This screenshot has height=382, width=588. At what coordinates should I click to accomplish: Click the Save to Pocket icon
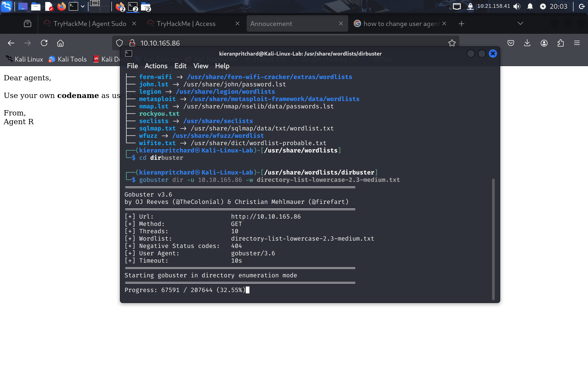point(511,43)
